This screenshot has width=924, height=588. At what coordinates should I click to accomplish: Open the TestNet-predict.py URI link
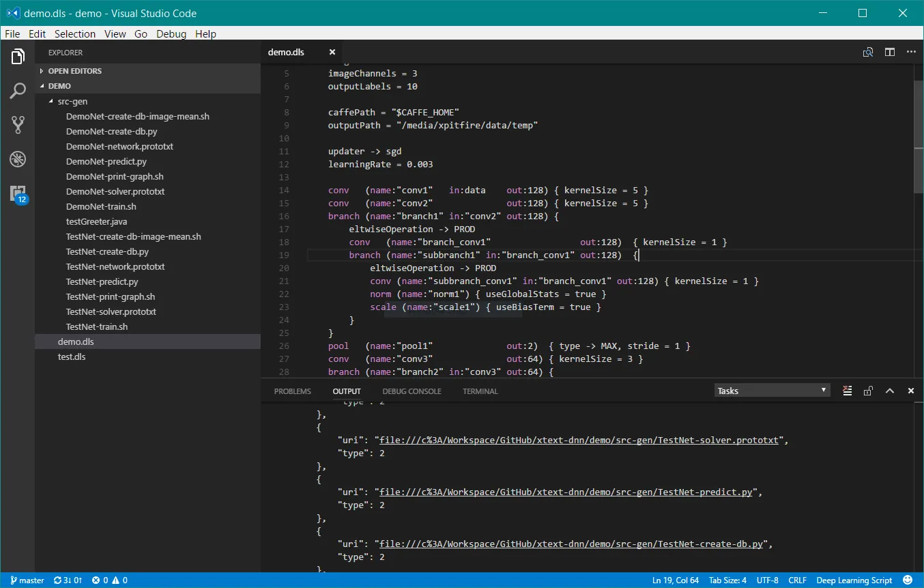point(566,492)
